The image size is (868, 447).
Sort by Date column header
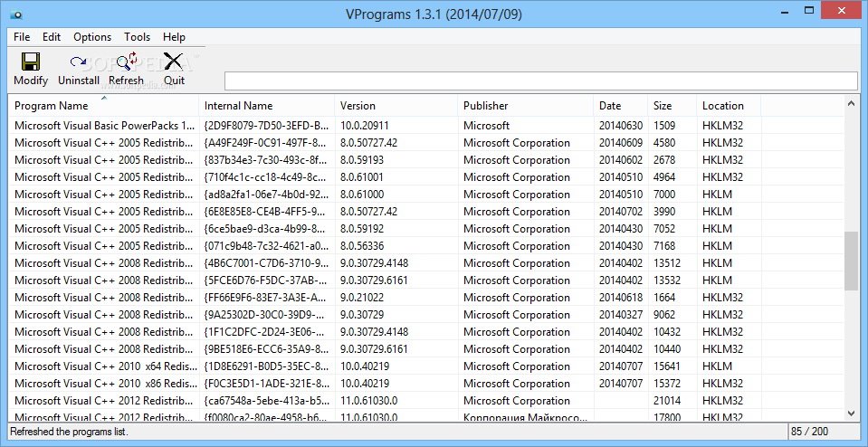621,106
